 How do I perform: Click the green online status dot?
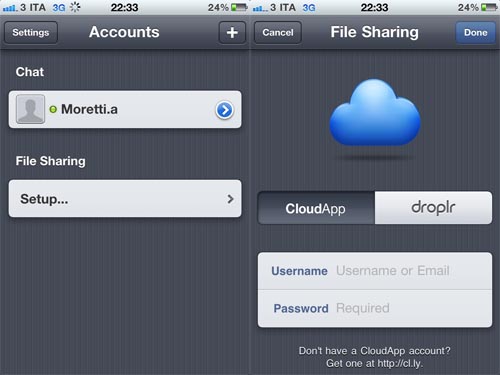53,109
